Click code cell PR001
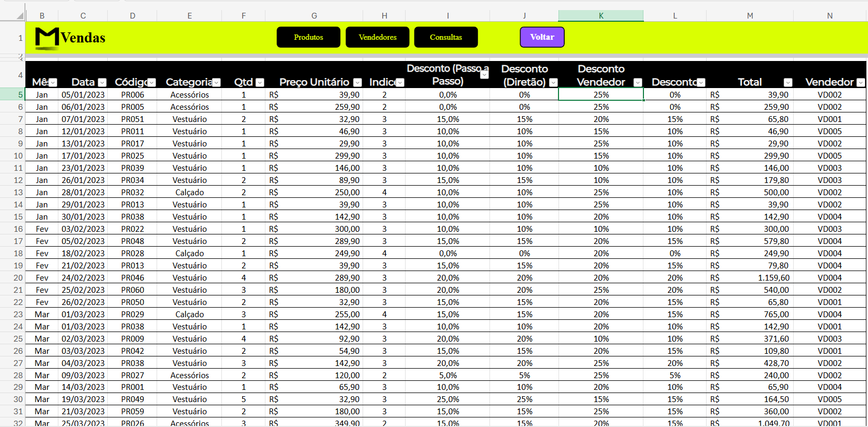Viewport: 868px width, 427px height. pos(132,387)
